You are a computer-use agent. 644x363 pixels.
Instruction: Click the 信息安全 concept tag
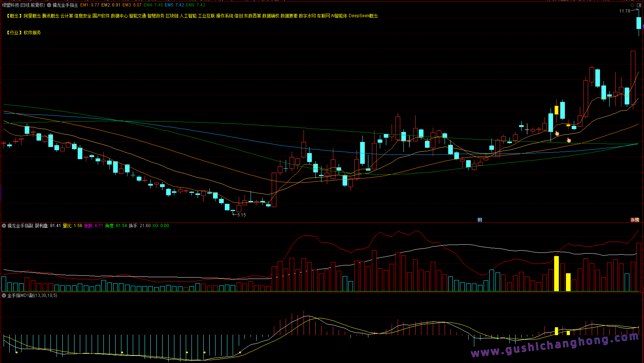pos(83,16)
